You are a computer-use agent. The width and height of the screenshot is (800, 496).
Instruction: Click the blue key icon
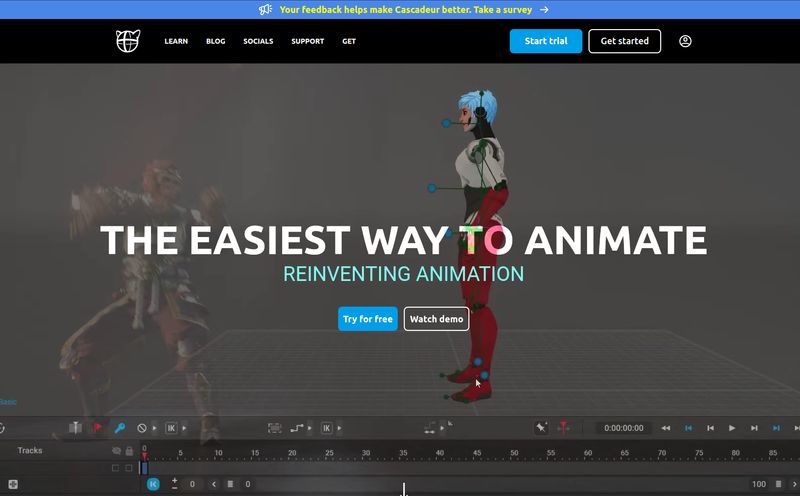click(120, 428)
